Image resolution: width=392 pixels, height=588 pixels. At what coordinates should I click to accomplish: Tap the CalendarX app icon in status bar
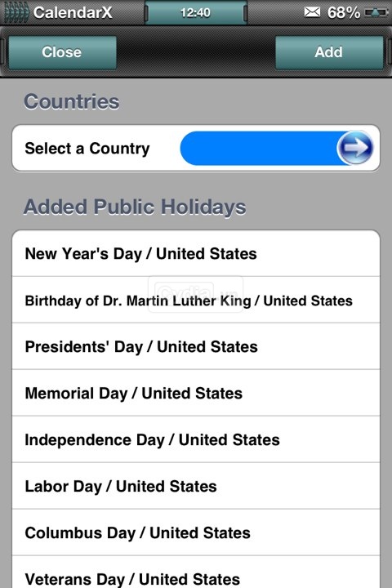16,12
